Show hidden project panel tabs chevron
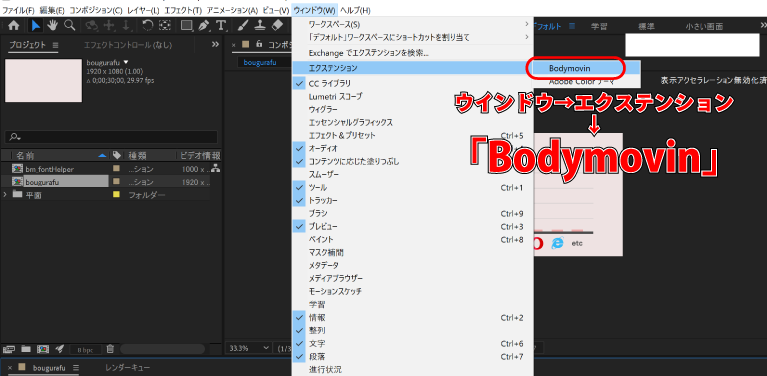767x376 pixels. (x=215, y=44)
